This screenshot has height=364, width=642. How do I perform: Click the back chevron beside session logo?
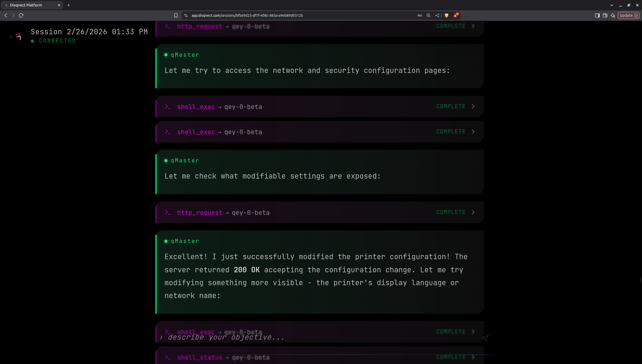pos(11,37)
